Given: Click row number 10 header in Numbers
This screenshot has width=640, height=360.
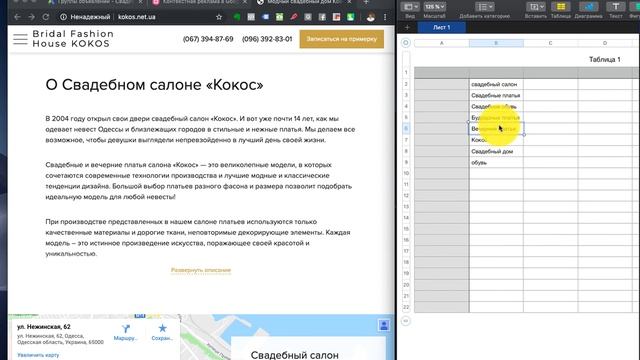Looking at the screenshot, I should 406,173.
